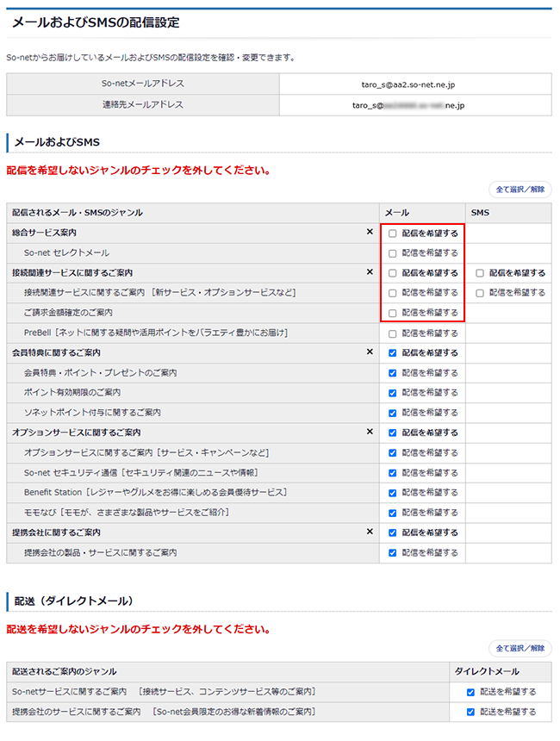The height and width of the screenshot is (741, 560).
Task: Check mail checkbox for ご請求金額確定のご案内
Action: tap(393, 313)
